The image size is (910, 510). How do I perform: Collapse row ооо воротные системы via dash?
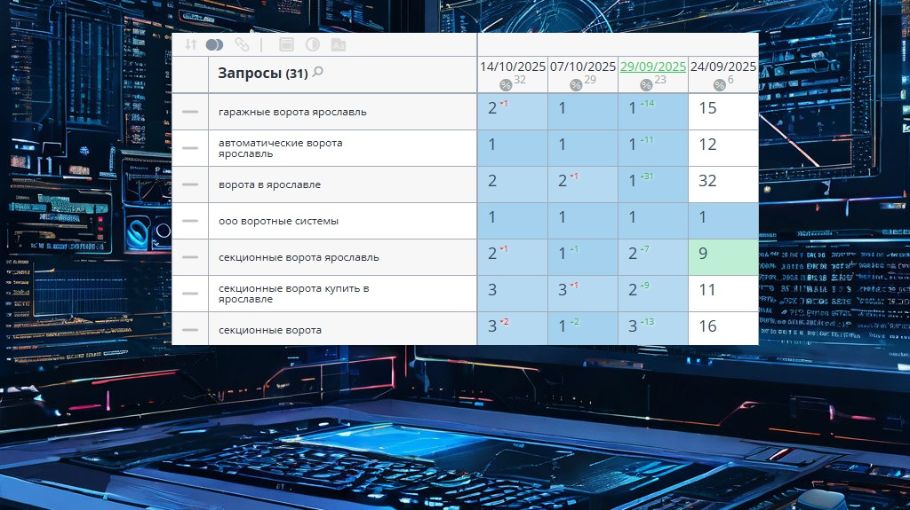(x=190, y=221)
